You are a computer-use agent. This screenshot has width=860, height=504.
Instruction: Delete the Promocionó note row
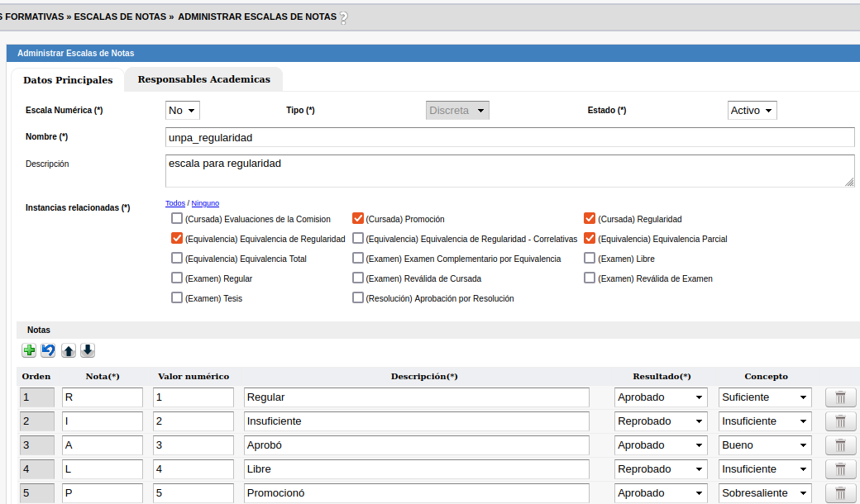coord(840,493)
